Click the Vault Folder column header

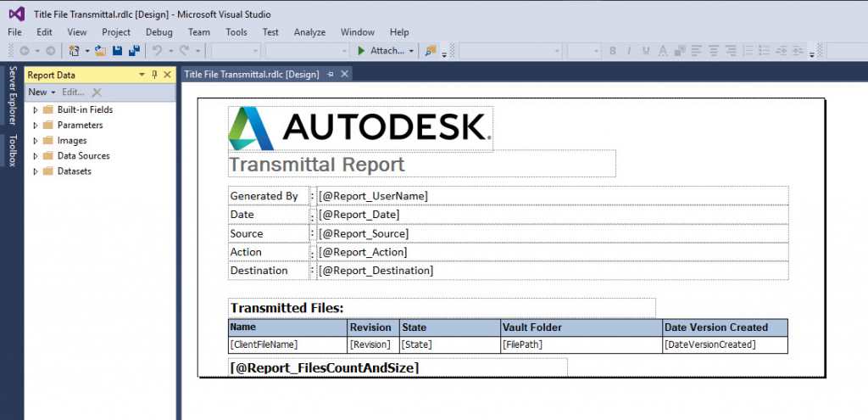point(581,328)
